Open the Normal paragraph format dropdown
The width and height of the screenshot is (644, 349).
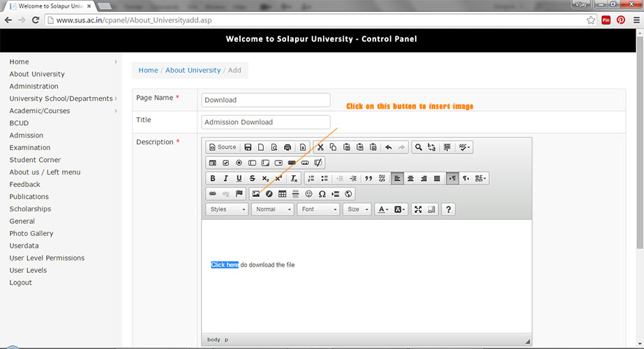pos(273,209)
